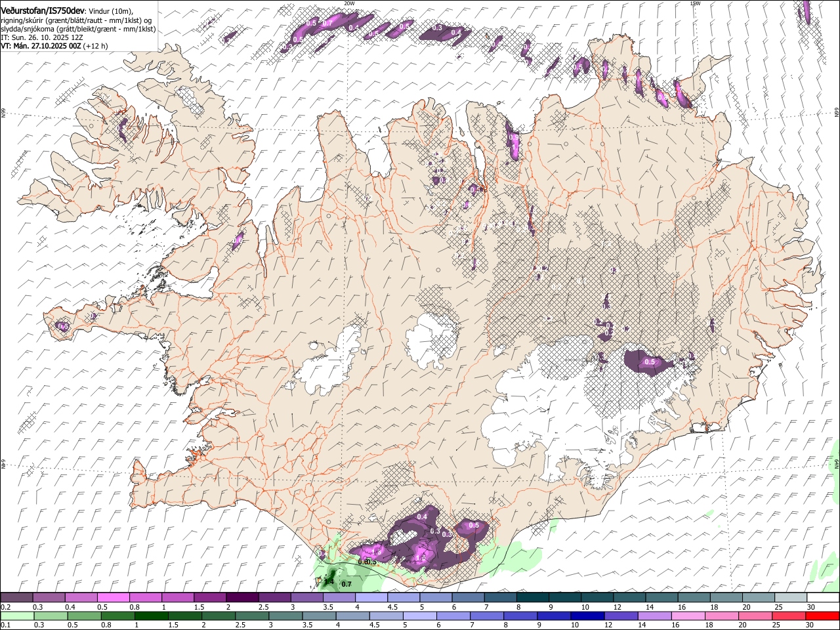The height and width of the screenshot is (630, 840).
Task: Pick the pink 20 rain-scale swatch
Action: [755, 616]
